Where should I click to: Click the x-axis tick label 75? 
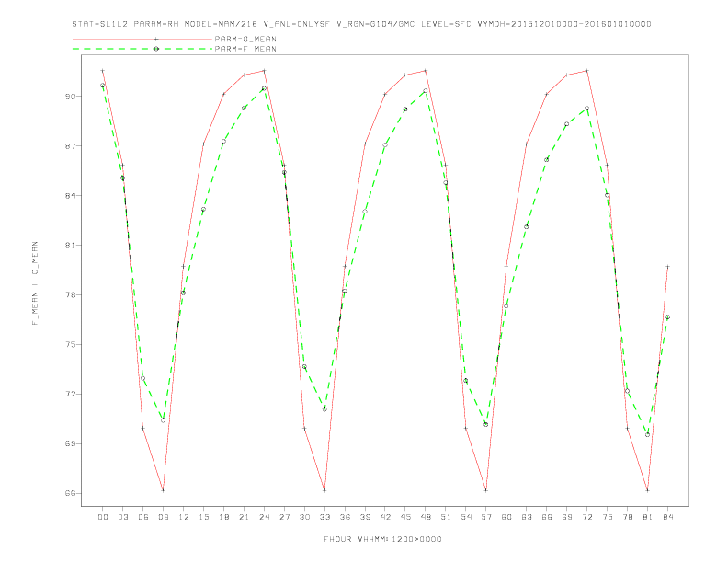click(x=608, y=517)
